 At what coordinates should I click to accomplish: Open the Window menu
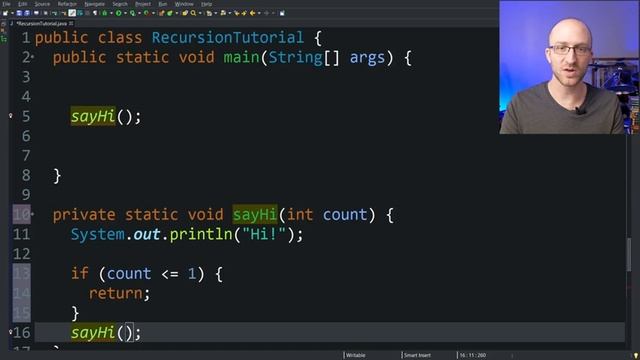coord(184,4)
